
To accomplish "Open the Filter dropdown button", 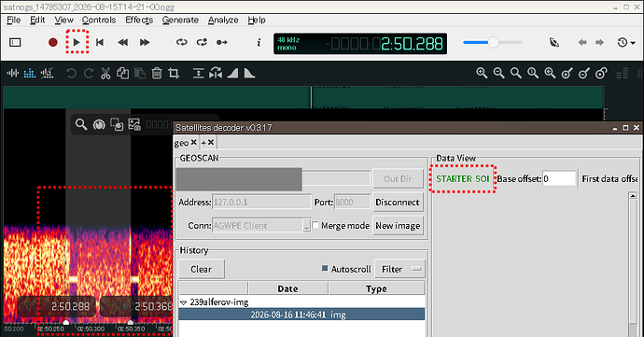I will coord(400,269).
